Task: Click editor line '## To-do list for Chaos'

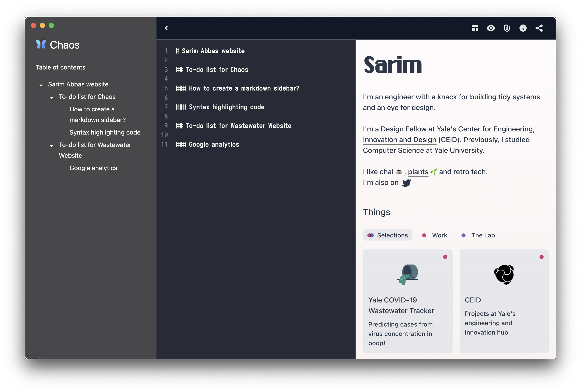Action: pos(212,70)
